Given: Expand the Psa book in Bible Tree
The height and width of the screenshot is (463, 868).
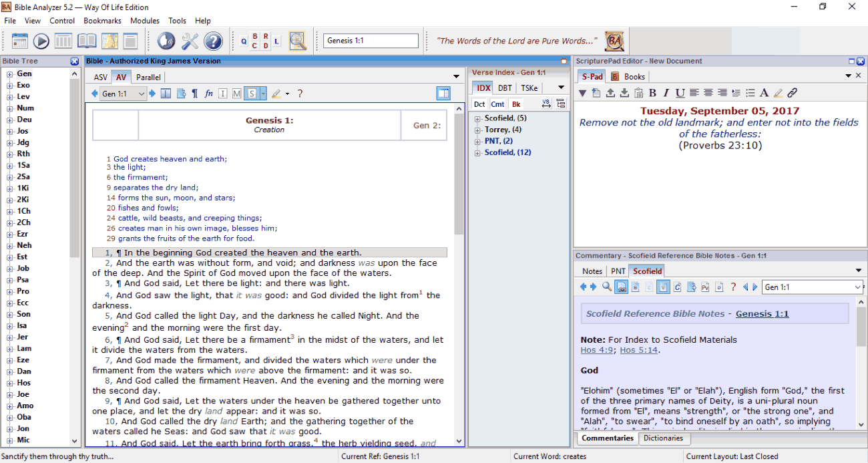Looking at the screenshot, I should pyautogui.click(x=10, y=280).
